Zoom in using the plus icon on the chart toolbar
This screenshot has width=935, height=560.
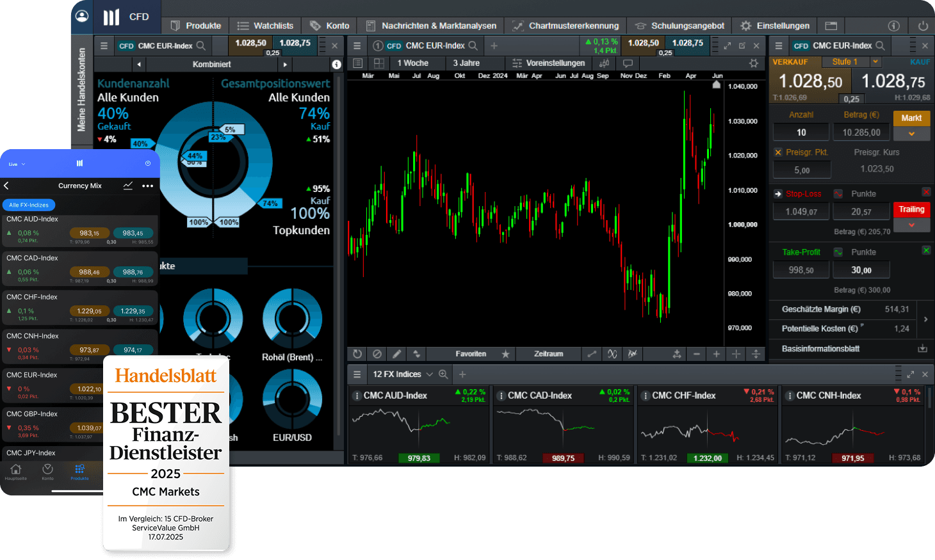coord(715,354)
